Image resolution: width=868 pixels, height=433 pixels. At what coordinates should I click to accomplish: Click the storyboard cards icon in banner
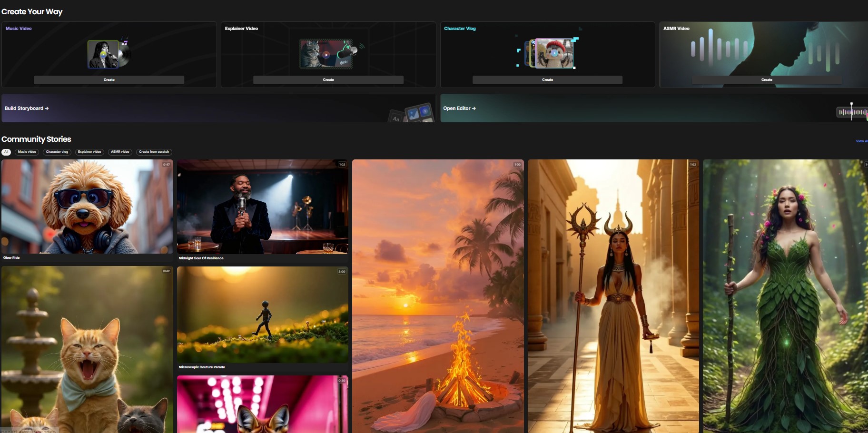point(413,113)
